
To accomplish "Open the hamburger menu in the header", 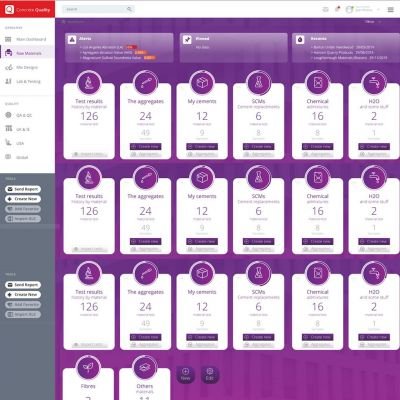I will pos(391,9).
